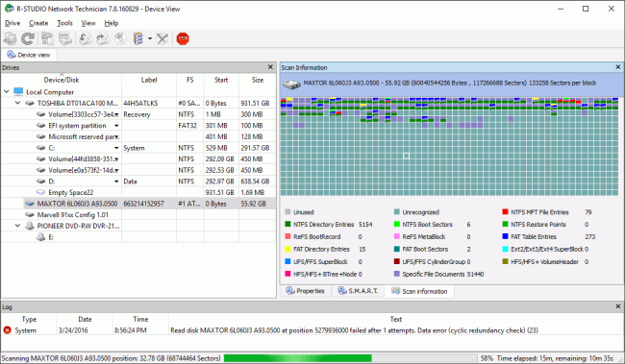Open the dropdown arrow on the C: volume

116,148
